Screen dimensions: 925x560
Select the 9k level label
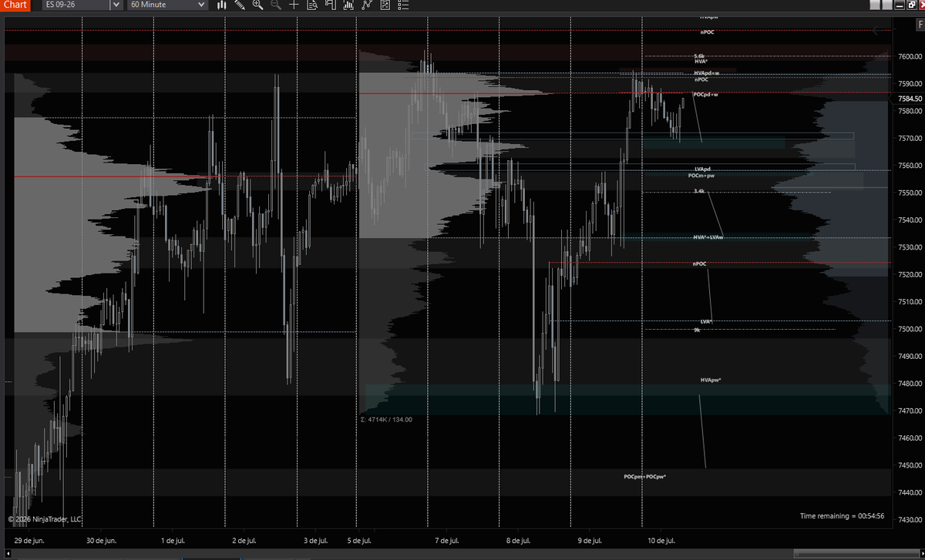pyautogui.click(x=697, y=330)
